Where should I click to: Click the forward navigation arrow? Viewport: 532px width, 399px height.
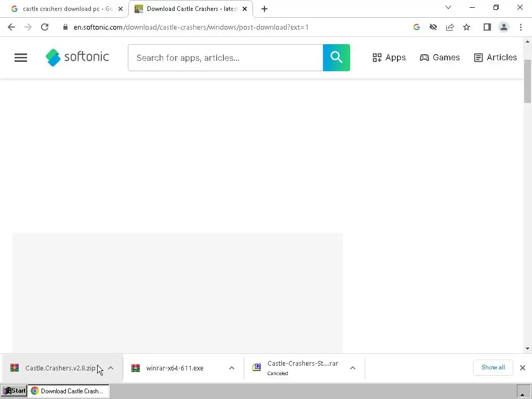point(28,27)
